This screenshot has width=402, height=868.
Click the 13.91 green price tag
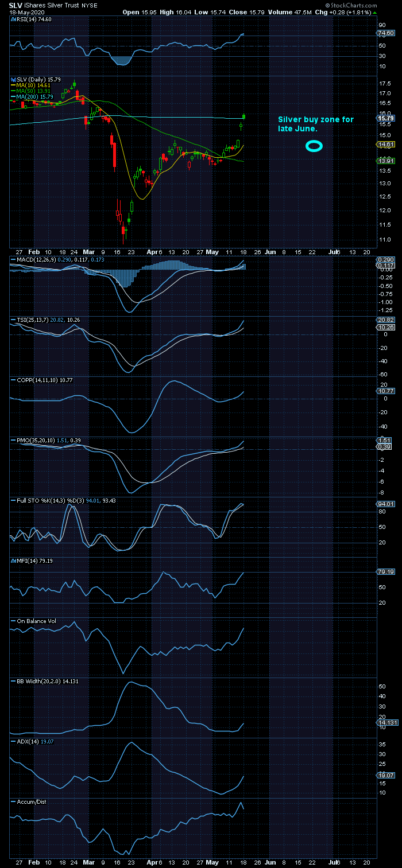tap(385, 161)
